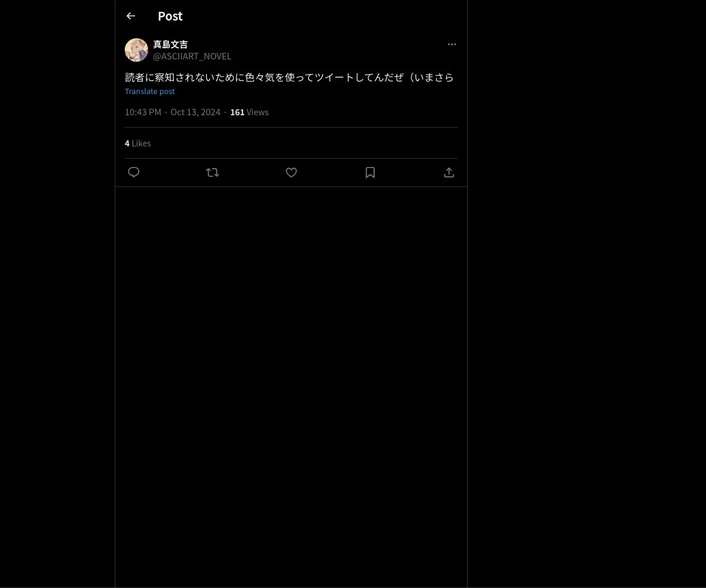Click the Post heading title
Screen dimensions: 706x588
170,16
